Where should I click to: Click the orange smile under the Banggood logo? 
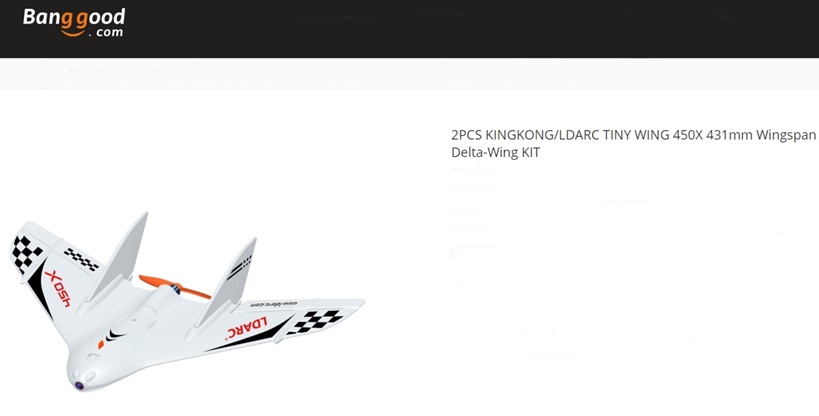(73, 33)
